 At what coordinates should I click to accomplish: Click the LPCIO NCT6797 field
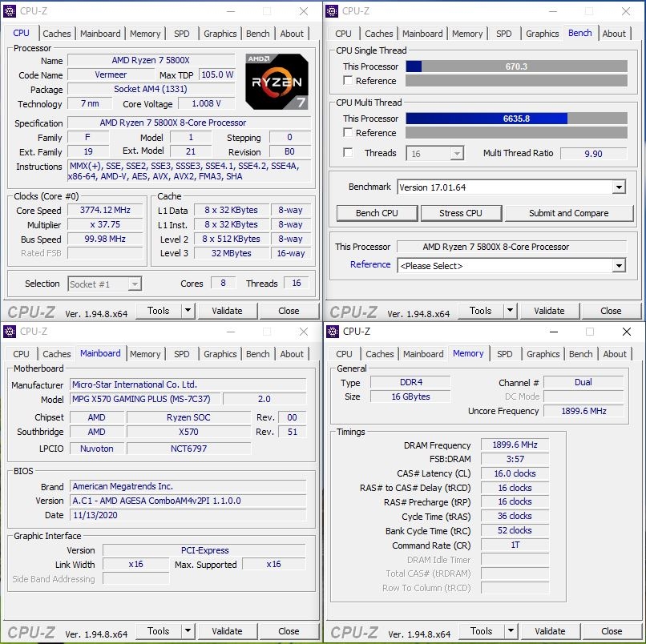pyautogui.click(x=188, y=449)
